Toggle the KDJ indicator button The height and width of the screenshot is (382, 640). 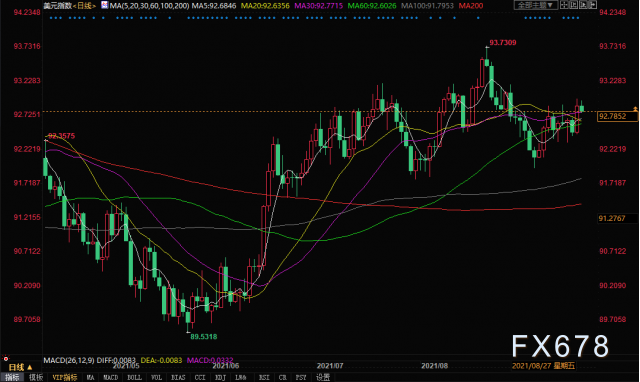(220, 378)
